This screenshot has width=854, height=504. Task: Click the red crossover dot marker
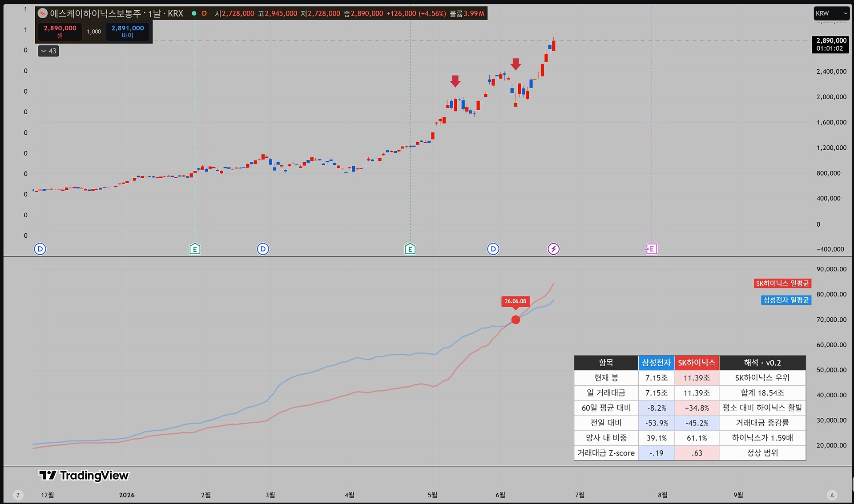516,320
